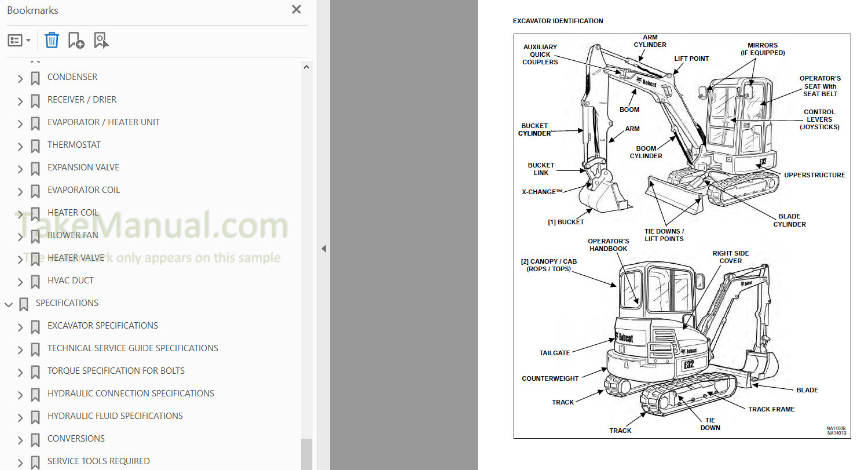The width and height of the screenshot is (868, 470).
Task: Close the Bookmarks panel
Action: point(296,9)
